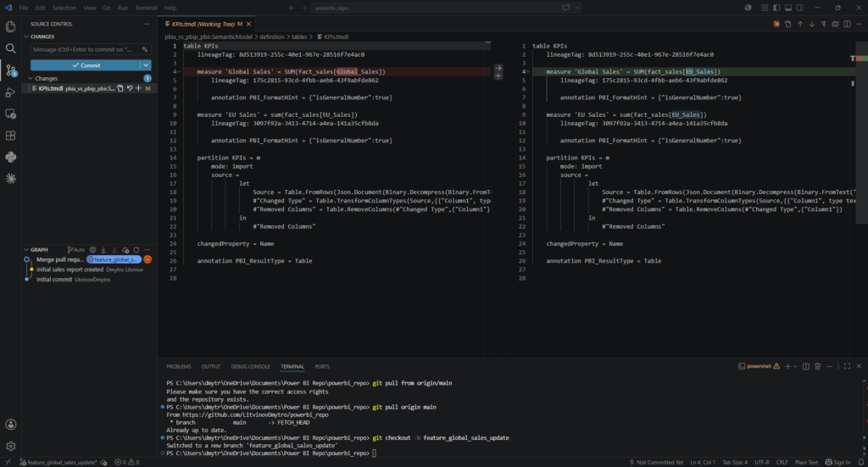Switch to the PROBLEMS panel tab

point(178,366)
